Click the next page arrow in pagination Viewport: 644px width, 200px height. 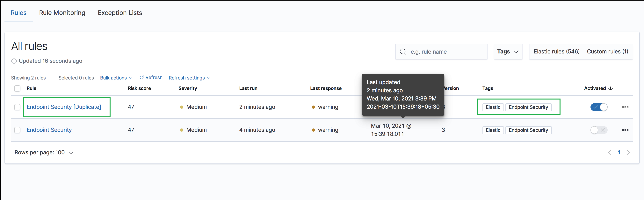tap(629, 152)
